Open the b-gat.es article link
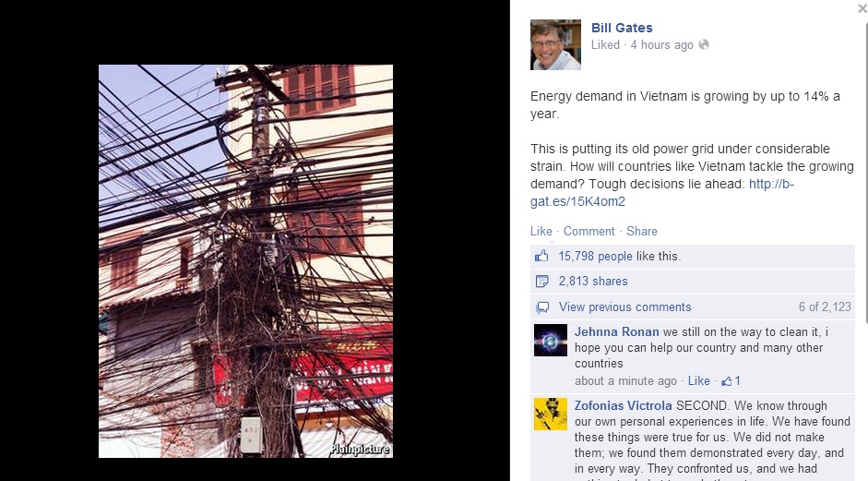 pyautogui.click(x=661, y=192)
